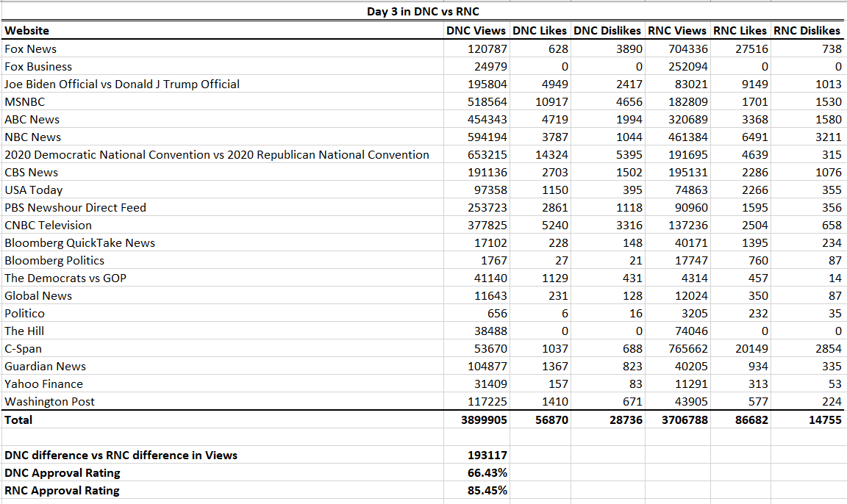The image size is (847, 504).
Task: Click the 'Guardian News' cell
Action: [x=223, y=366]
